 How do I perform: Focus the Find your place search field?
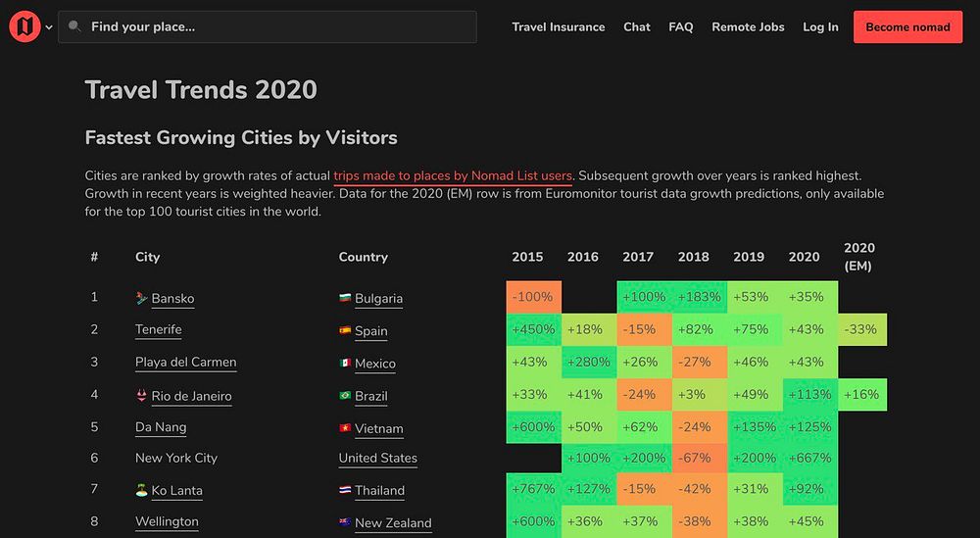(x=268, y=26)
